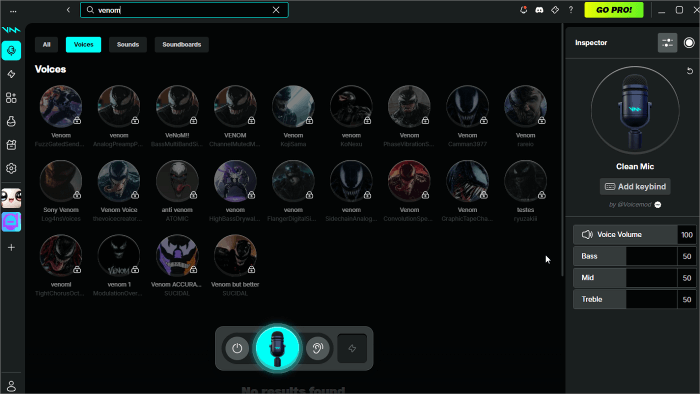
Task: Select the venom 1 voice
Action: [119, 265]
